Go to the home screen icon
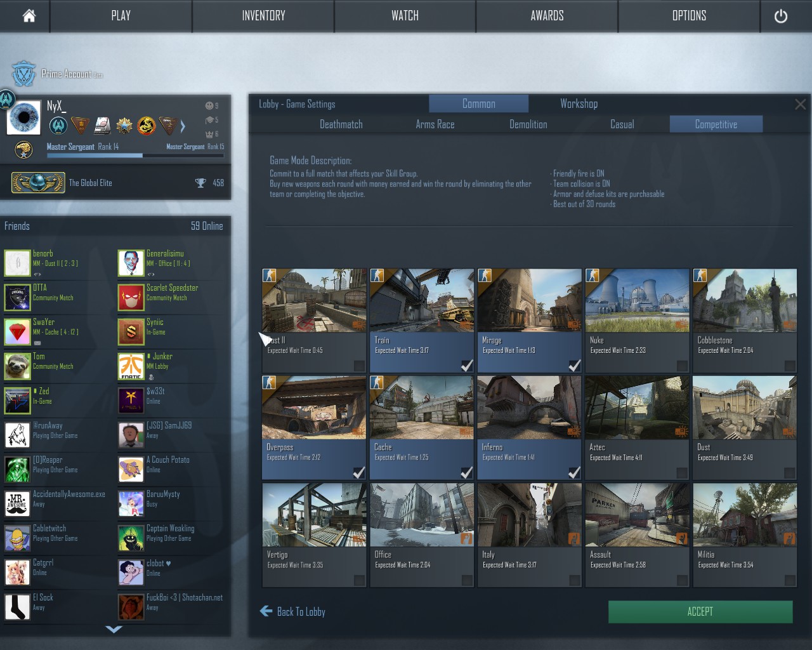The width and height of the screenshot is (812, 650). (x=29, y=16)
